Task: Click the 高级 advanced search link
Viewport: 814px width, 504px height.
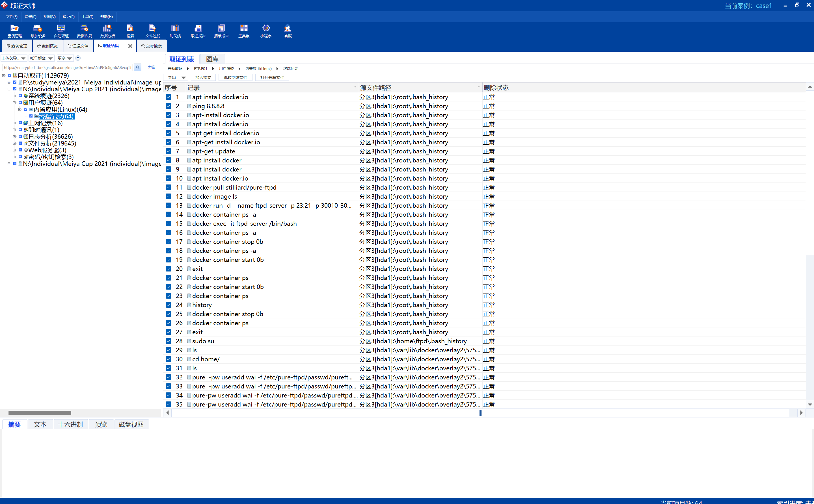Action: (x=151, y=67)
